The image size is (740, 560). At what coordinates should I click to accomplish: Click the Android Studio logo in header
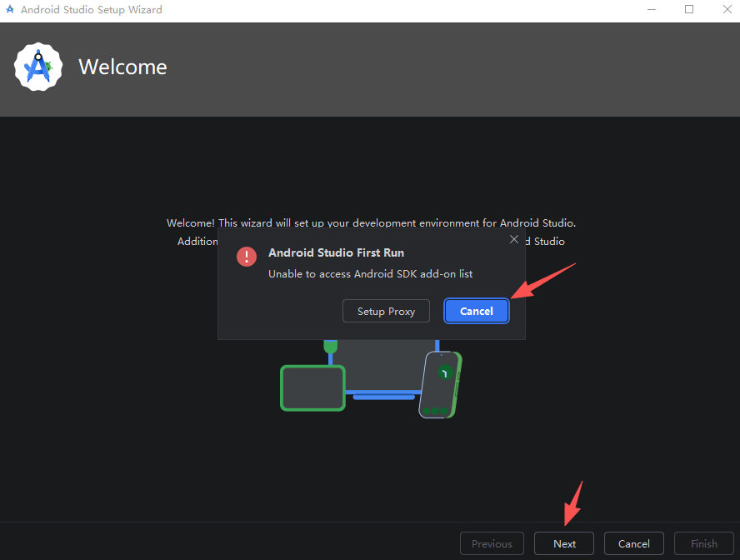(38, 67)
